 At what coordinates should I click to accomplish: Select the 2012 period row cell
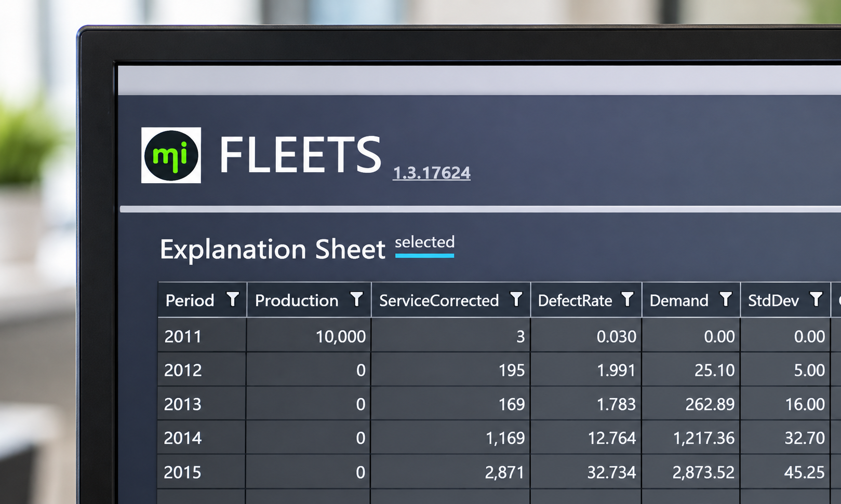(x=202, y=370)
